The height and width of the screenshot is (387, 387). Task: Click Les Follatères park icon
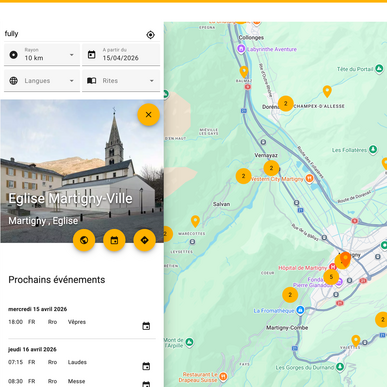(373, 150)
